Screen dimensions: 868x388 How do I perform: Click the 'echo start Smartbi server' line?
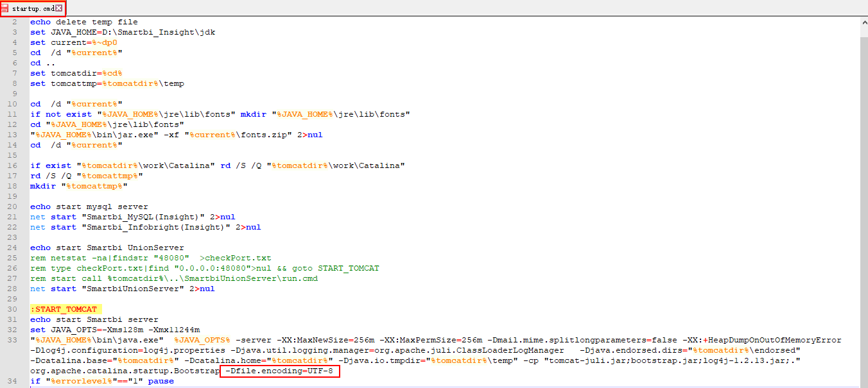pyautogui.click(x=94, y=319)
